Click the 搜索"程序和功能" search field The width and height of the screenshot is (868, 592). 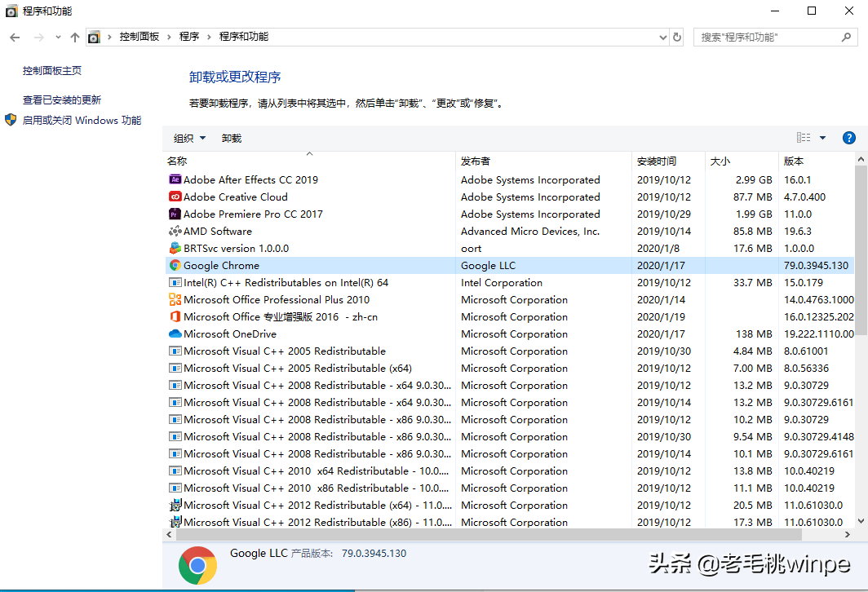[767, 37]
